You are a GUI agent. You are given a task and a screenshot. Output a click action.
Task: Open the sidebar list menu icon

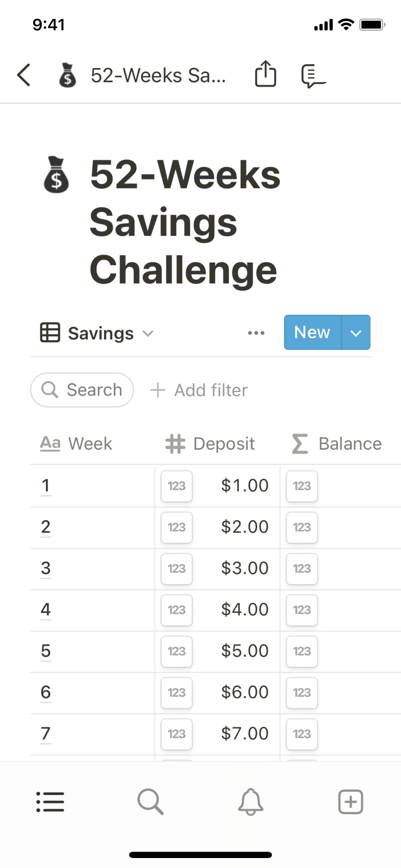(50, 802)
